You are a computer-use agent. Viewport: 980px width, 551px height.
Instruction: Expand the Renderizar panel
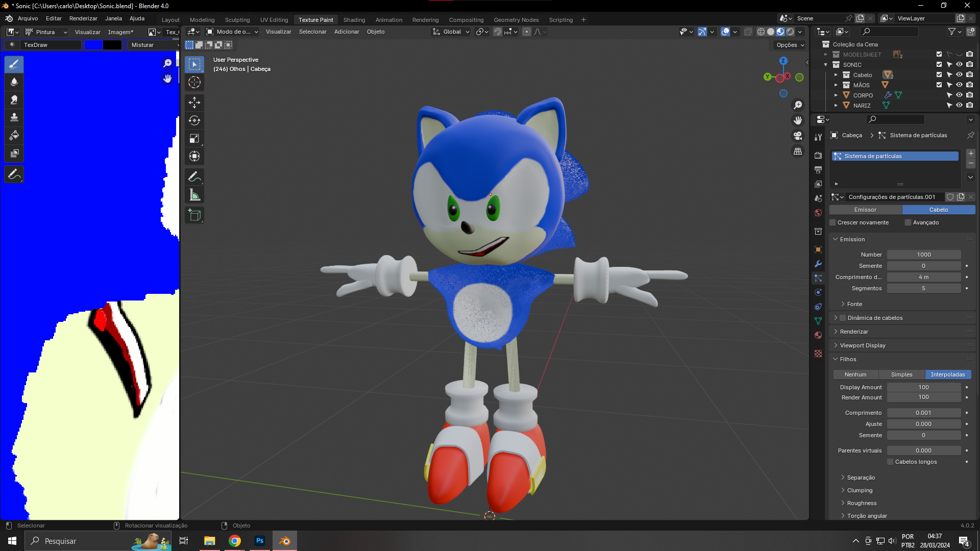(x=854, y=332)
